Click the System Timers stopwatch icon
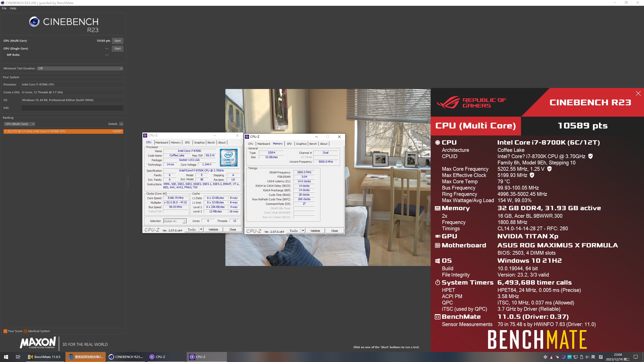 pyautogui.click(x=437, y=283)
